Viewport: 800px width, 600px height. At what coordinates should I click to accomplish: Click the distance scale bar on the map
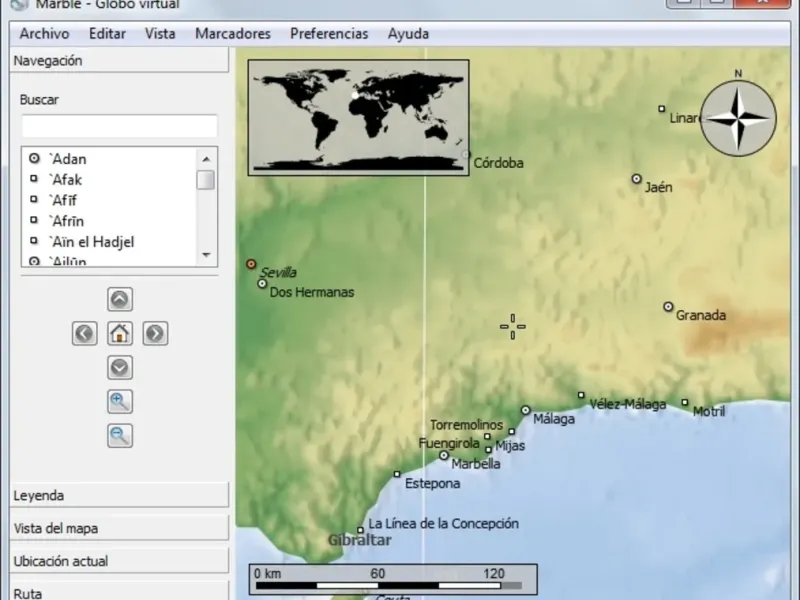393,580
